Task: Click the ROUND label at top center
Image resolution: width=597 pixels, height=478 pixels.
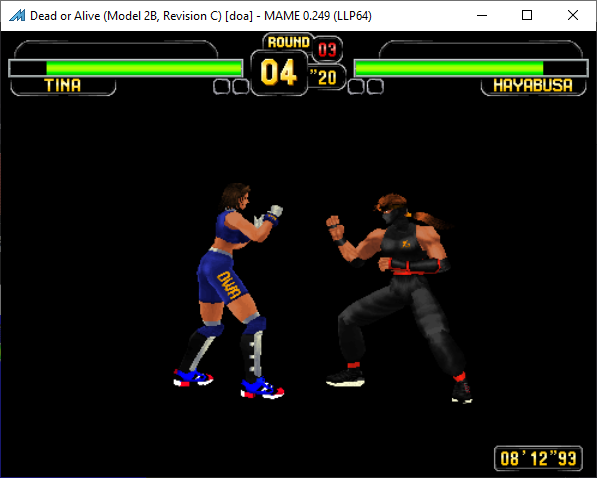Action: (289, 42)
